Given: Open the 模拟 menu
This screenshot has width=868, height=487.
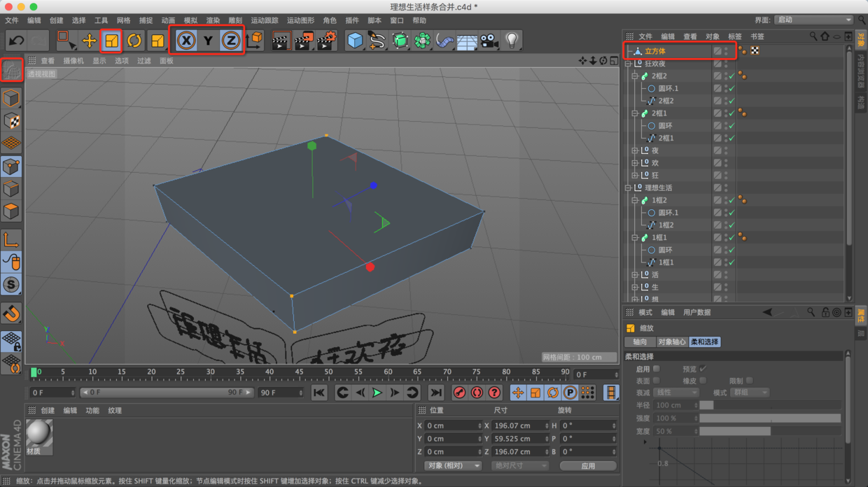Looking at the screenshot, I should pyautogui.click(x=190, y=20).
